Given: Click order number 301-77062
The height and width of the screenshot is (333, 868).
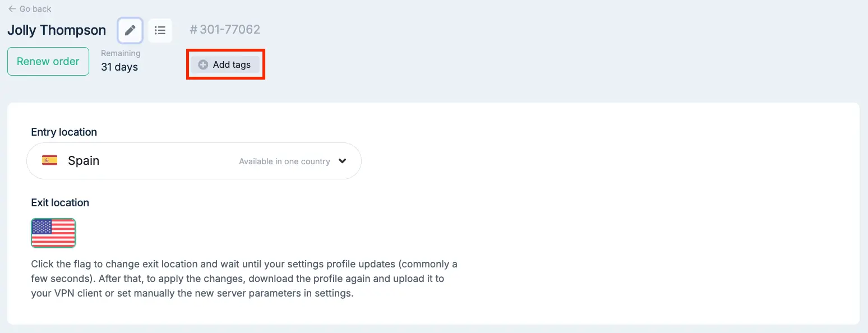Looking at the screenshot, I should point(230,30).
